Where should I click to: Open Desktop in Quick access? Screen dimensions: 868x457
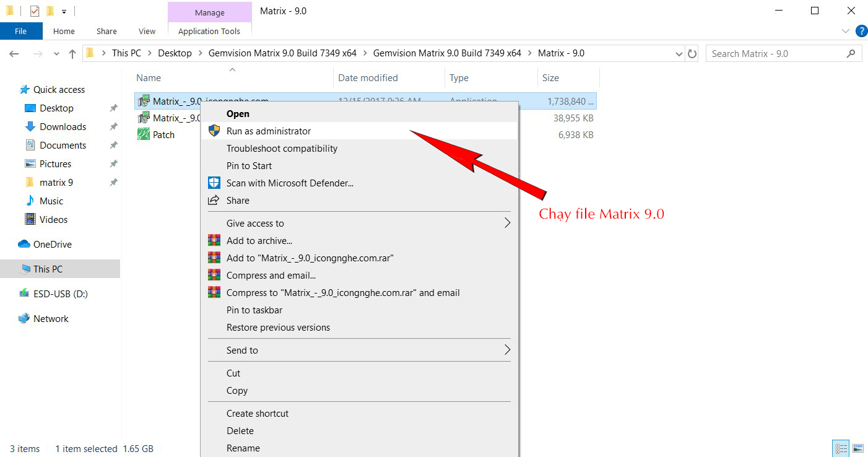(56, 108)
